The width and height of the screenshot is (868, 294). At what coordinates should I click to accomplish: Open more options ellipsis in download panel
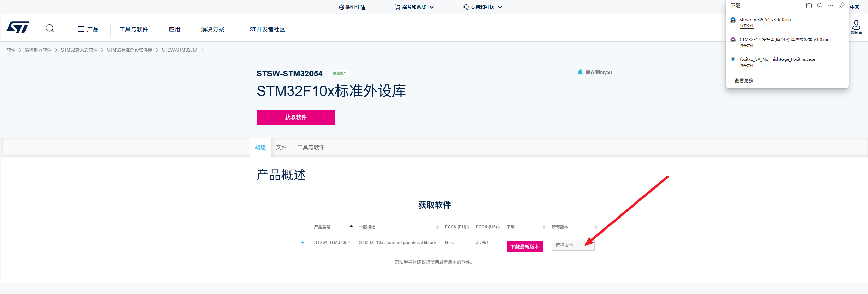click(831, 5)
